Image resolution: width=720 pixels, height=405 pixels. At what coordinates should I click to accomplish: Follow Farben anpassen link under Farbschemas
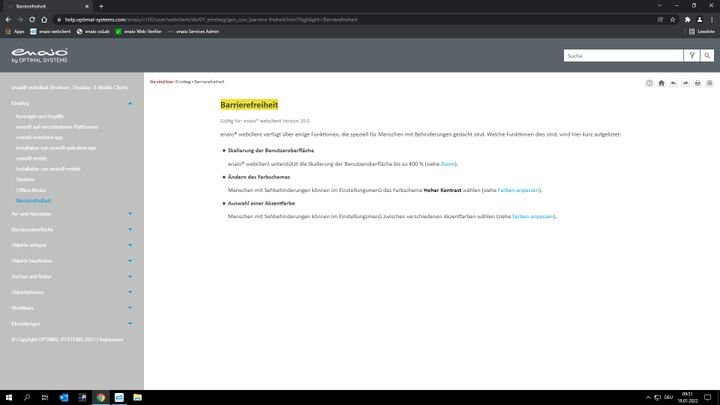pos(518,190)
